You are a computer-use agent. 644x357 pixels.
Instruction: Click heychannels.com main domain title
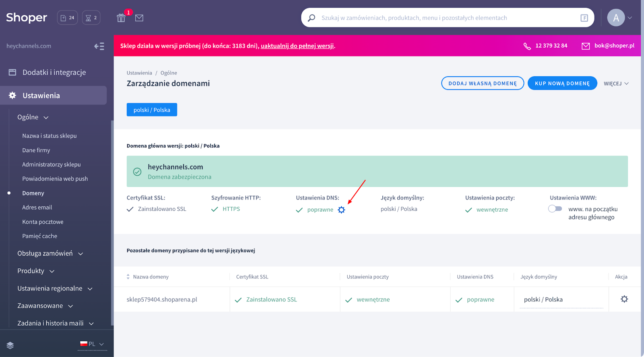click(175, 167)
